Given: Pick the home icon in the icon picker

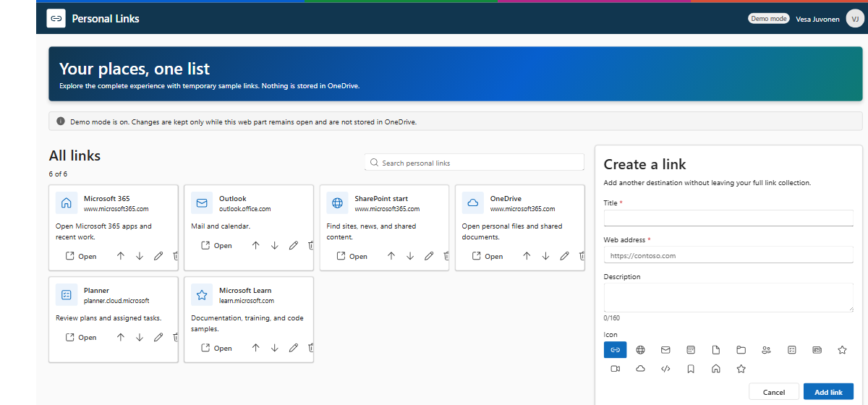Looking at the screenshot, I should point(716,369).
